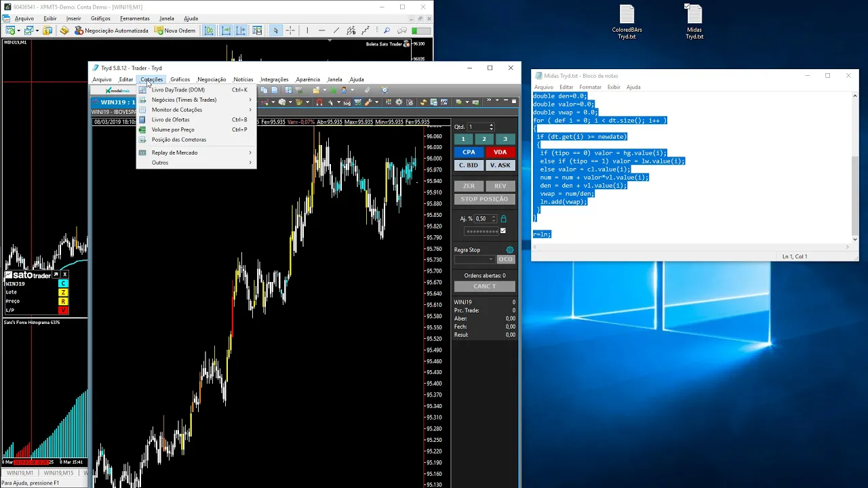868x488 pixels.
Task: Click sato trader panel C cyan button
Action: (63, 283)
